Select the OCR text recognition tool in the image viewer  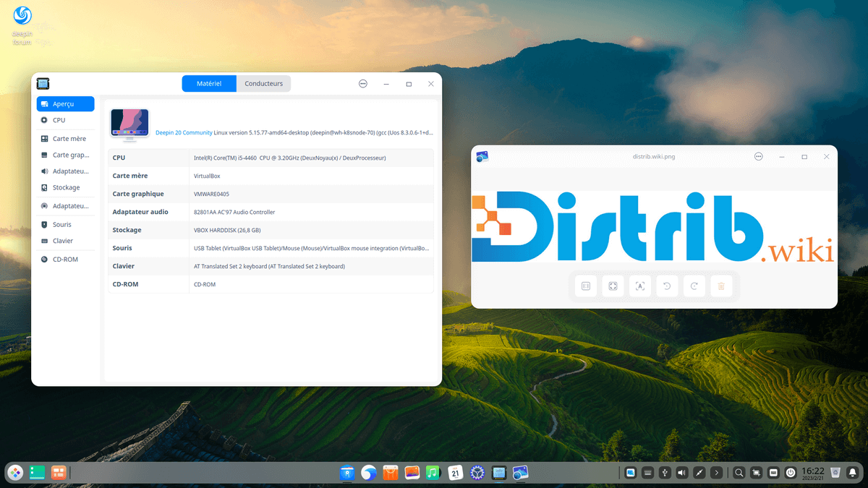[639, 286]
